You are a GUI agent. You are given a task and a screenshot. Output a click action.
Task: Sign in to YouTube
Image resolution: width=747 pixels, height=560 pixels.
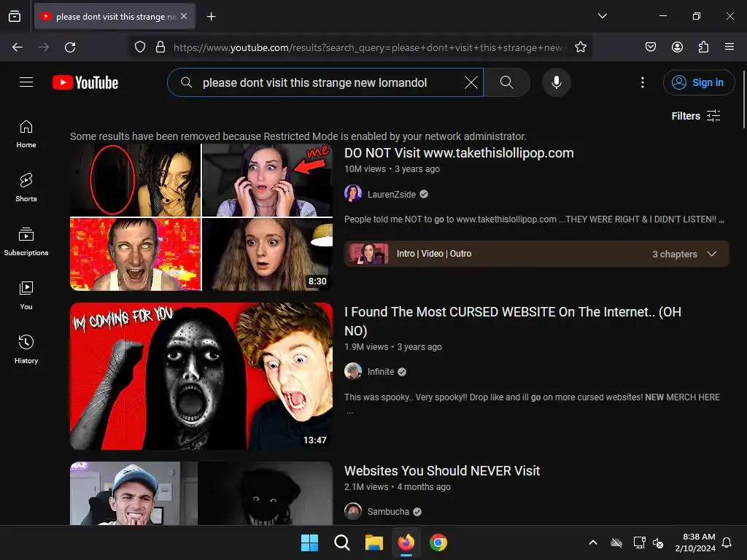tap(698, 82)
